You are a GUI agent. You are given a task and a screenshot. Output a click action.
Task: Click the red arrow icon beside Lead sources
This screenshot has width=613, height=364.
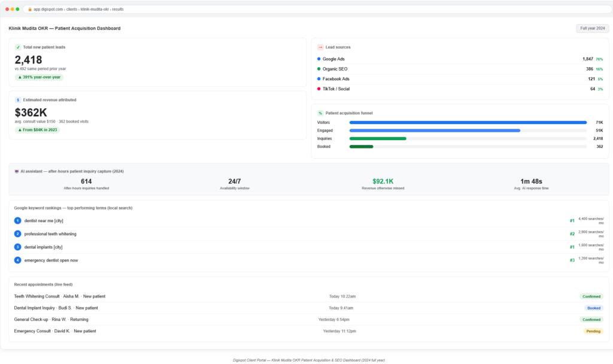(x=320, y=47)
